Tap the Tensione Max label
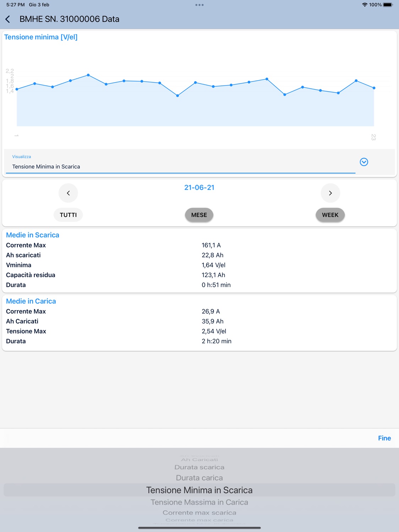Image resolution: width=399 pixels, height=532 pixels. (26, 331)
